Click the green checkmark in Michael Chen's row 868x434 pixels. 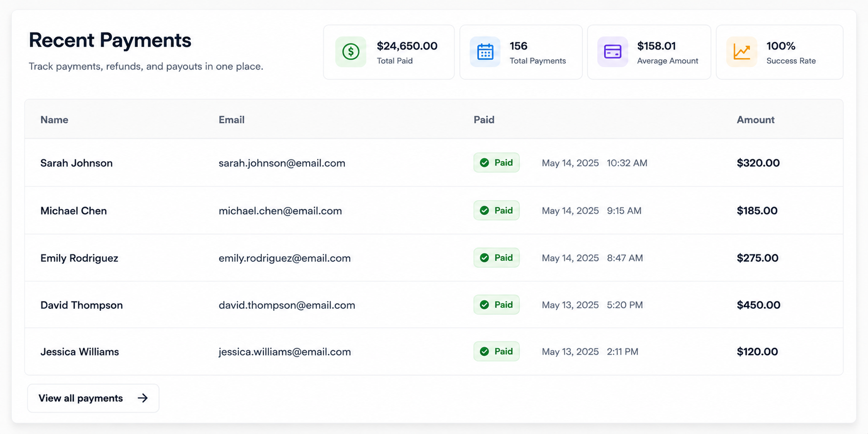tap(484, 210)
